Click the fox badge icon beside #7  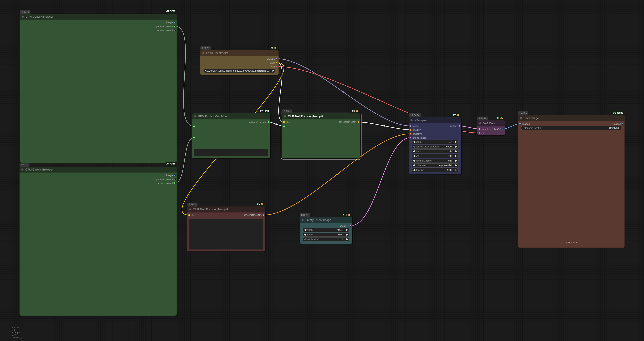pyautogui.click(x=458, y=115)
